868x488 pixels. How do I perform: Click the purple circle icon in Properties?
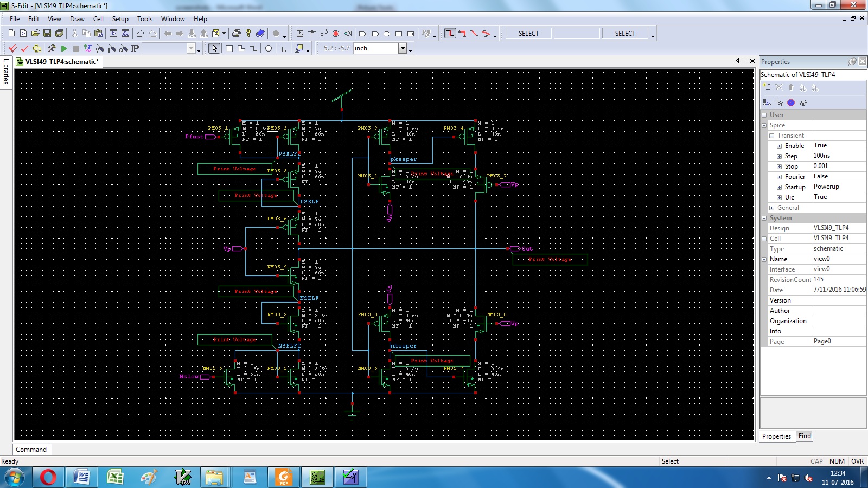pos(791,102)
